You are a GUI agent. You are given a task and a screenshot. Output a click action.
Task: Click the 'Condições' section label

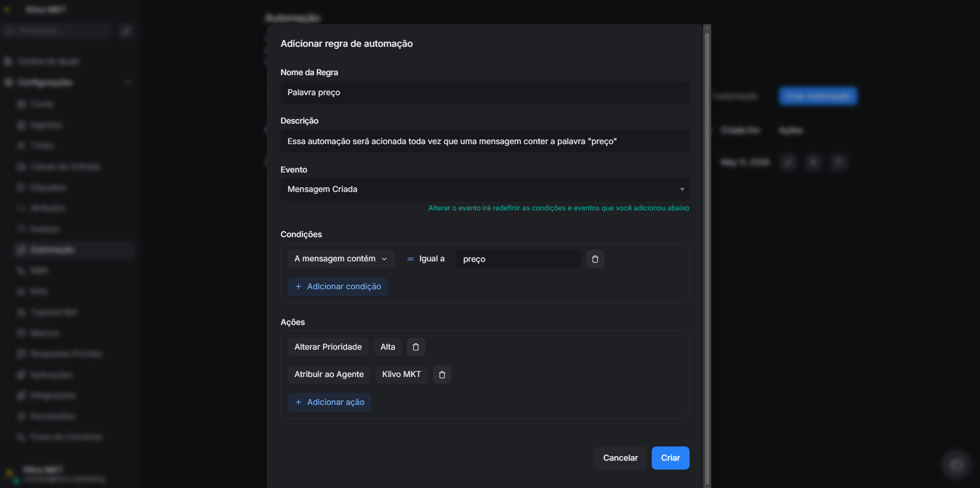301,235
